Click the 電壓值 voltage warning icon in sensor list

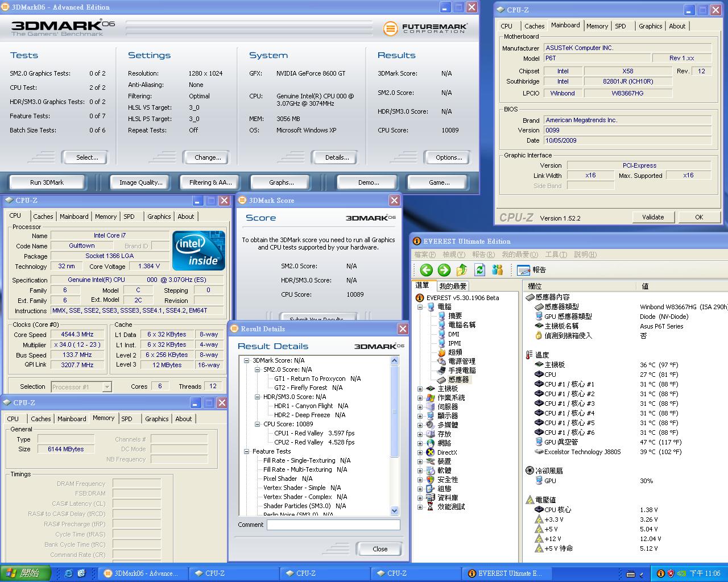[x=530, y=500]
